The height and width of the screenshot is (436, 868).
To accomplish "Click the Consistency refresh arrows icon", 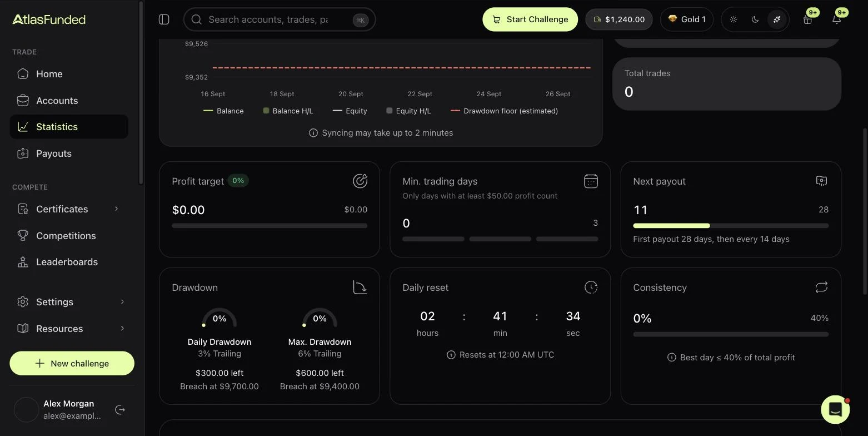I will [x=821, y=288].
